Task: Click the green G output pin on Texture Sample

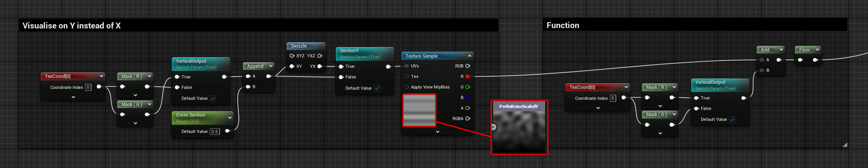Action: [x=467, y=87]
